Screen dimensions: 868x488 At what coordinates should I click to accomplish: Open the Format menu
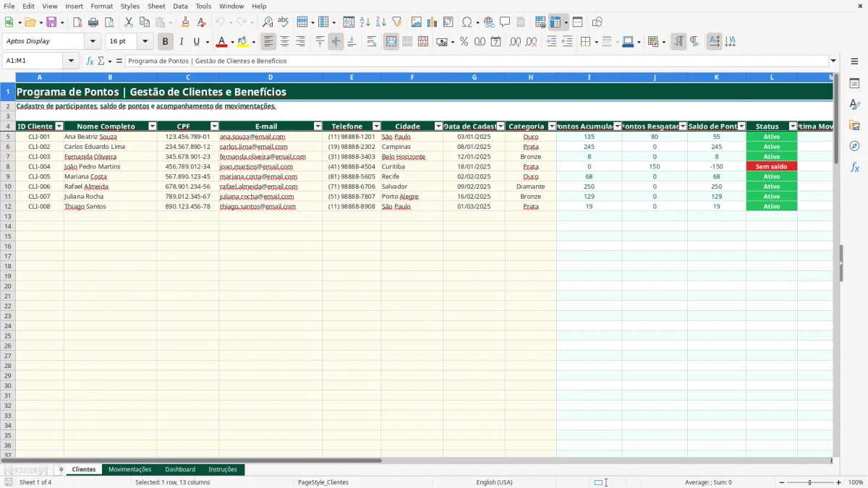(x=101, y=6)
